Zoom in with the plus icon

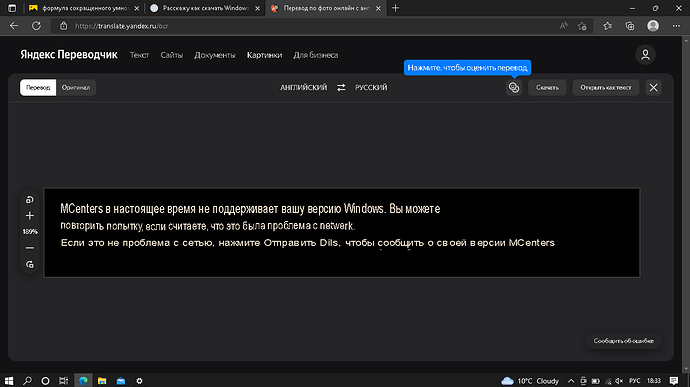tap(29, 216)
